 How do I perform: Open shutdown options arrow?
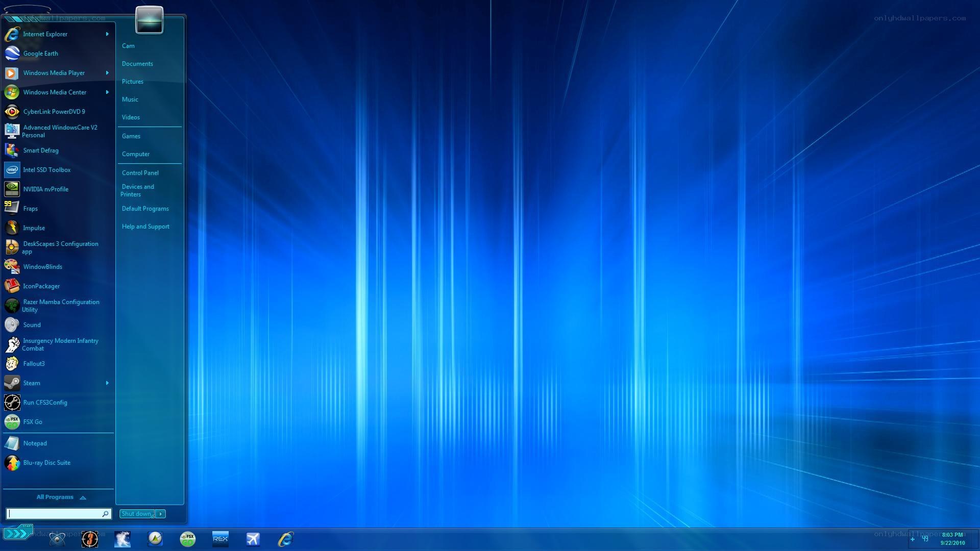click(x=161, y=514)
